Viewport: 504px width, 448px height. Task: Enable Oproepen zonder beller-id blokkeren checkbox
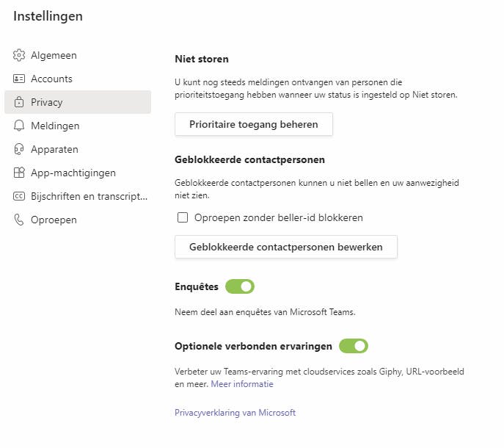tap(183, 217)
